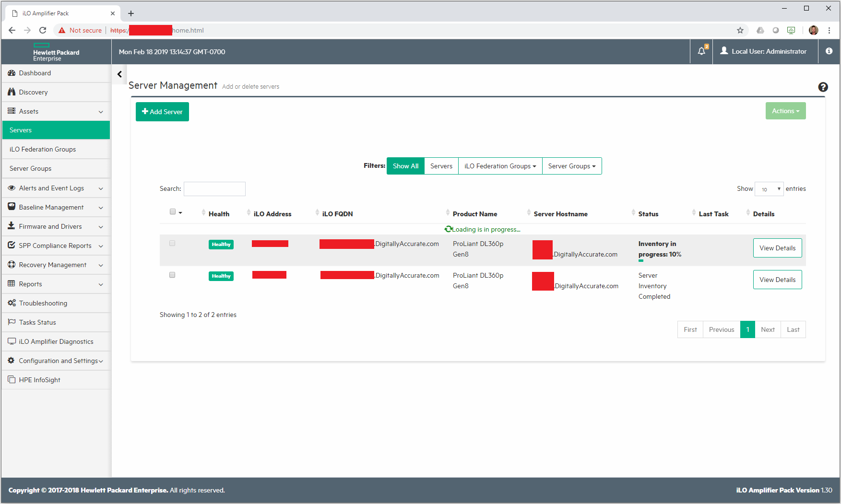Image resolution: width=841 pixels, height=504 pixels.
Task: Open notifications bell icon
Action: point(701,51)
